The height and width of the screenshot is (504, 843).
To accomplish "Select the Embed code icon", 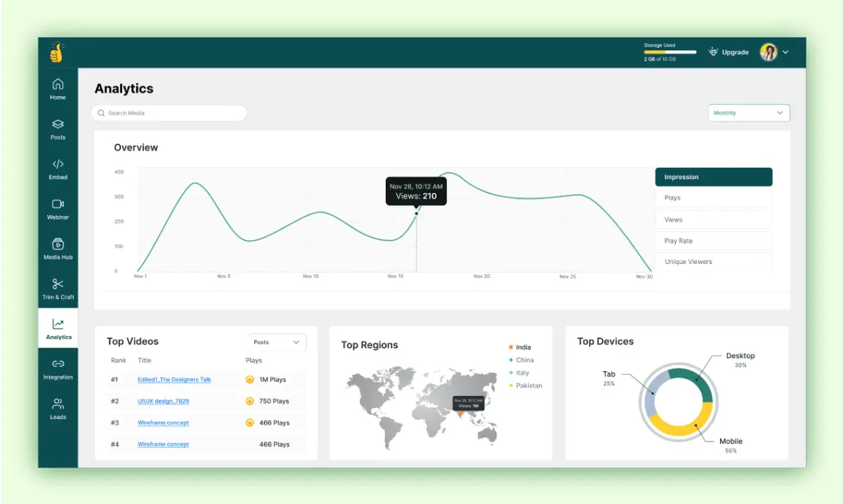I will (x=58, y=164).
